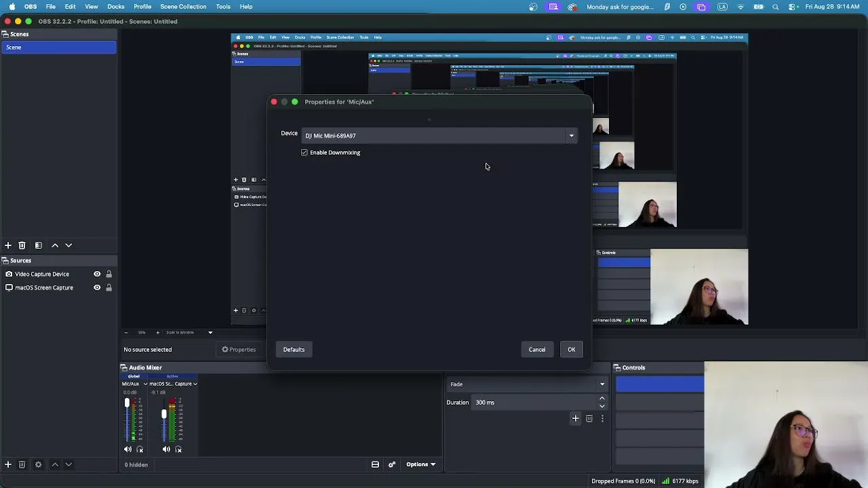Viewport: 868px width, 488px height.
Task: Move the source up with the Sources up arrow
Action: pyautogui.click(x=55, y=464)
